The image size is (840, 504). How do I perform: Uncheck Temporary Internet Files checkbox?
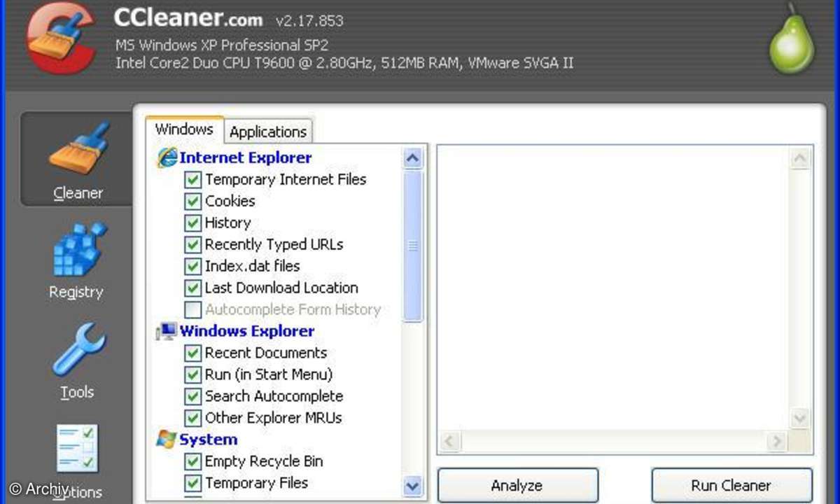192,180
